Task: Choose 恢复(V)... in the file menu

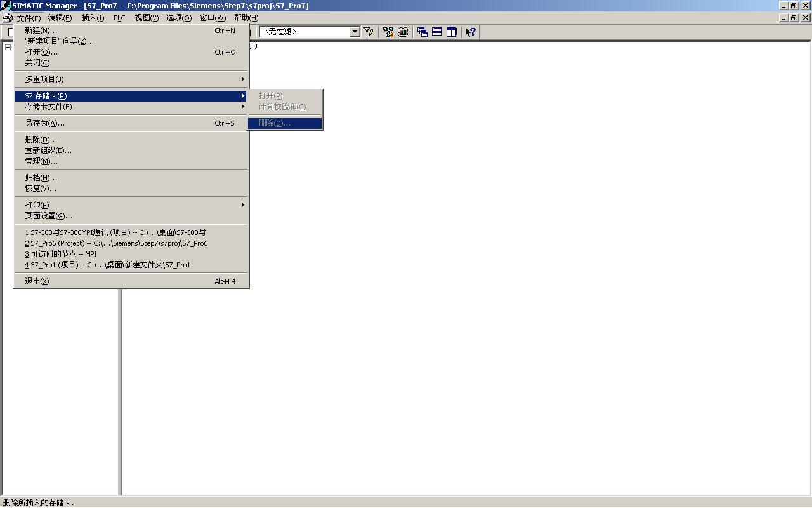Action: click(x=131, y=189)
